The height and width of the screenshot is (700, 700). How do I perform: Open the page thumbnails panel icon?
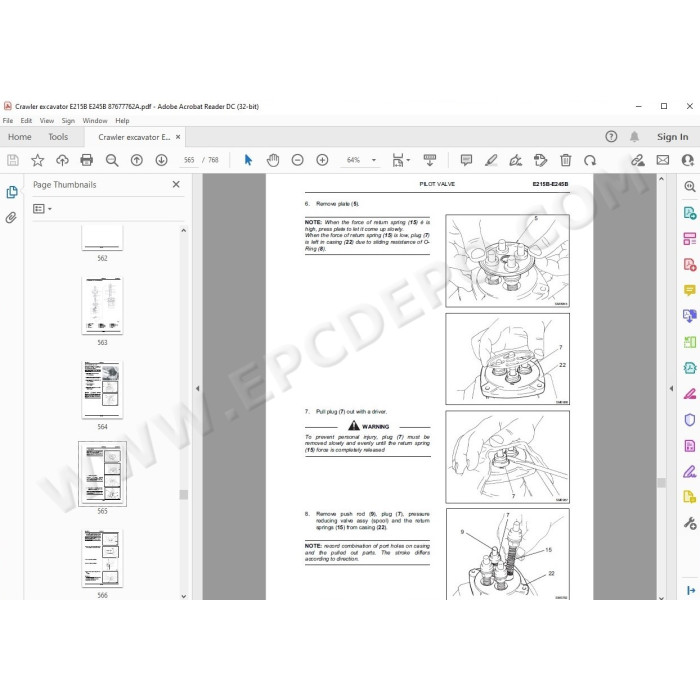coord(12,192)
